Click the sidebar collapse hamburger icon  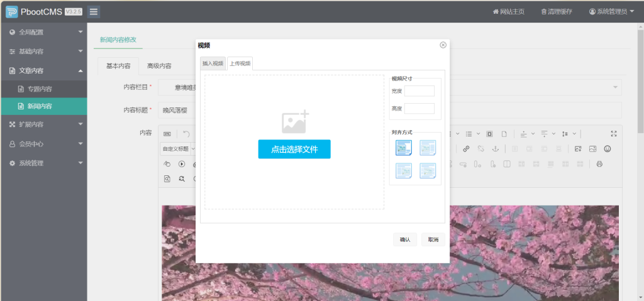pyautogui.click(x=94, y=11)
